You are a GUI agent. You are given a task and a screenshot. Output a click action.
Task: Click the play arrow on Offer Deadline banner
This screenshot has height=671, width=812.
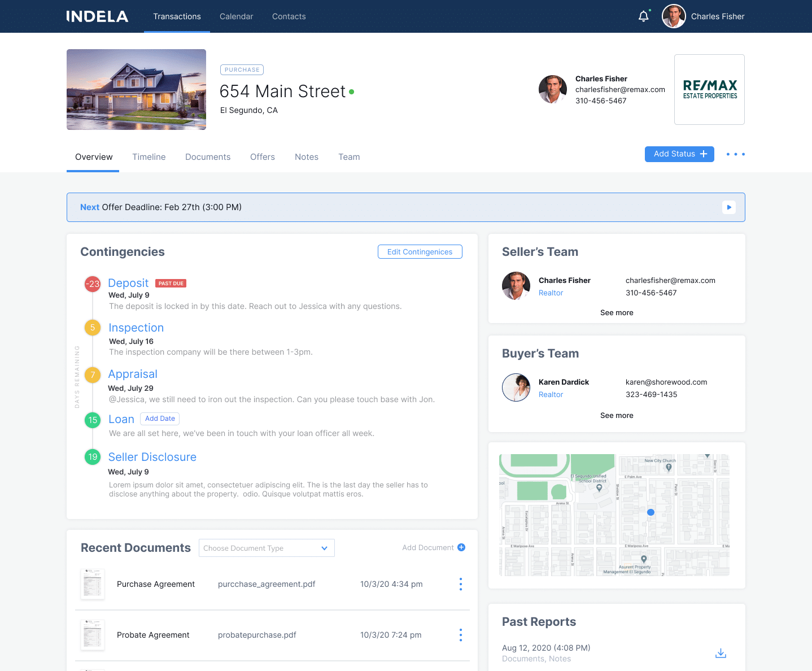tap(729, 207)
